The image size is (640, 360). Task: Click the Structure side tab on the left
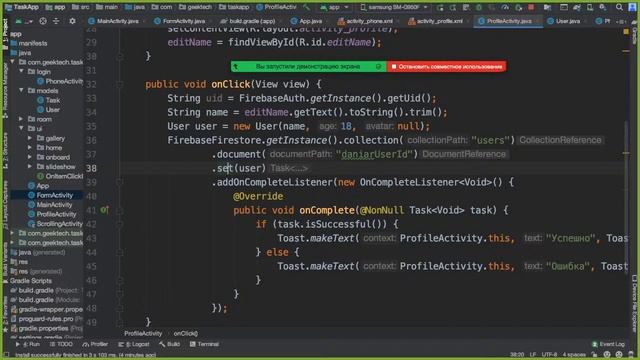click(5, 151)
